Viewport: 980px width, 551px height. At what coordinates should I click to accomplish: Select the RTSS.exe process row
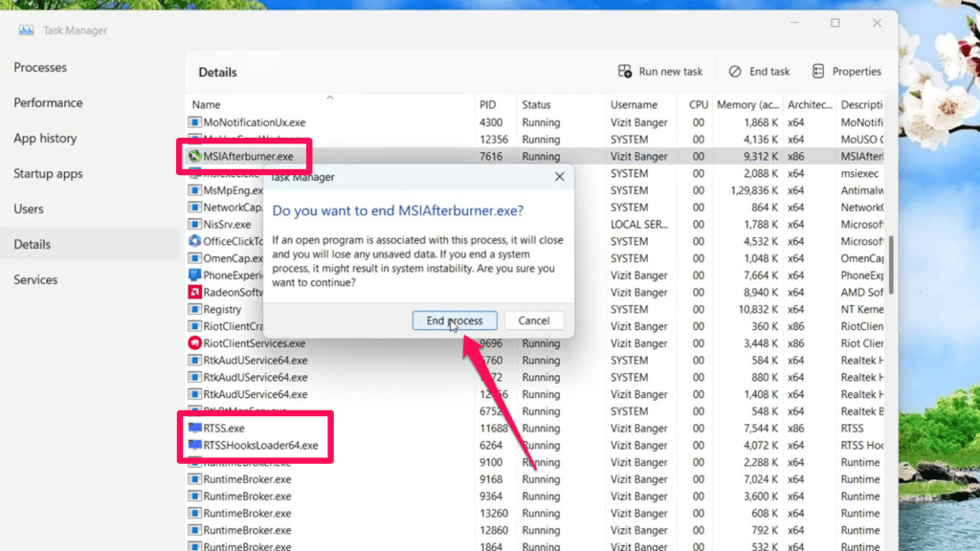(x=536, y=428)
